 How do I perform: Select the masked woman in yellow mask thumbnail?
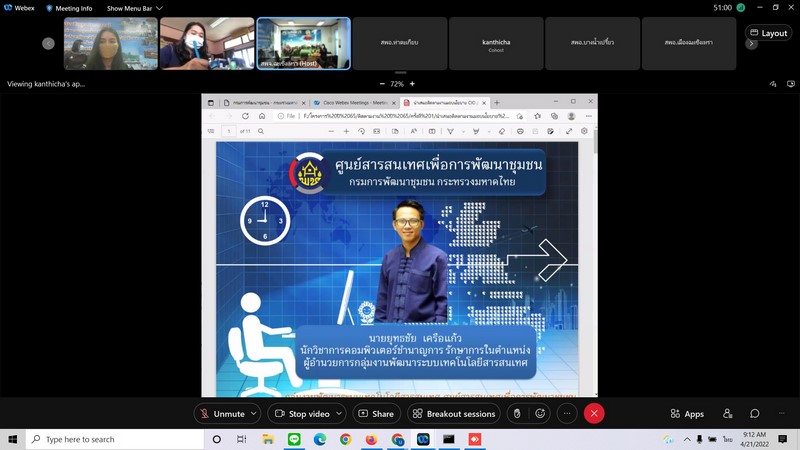click(111, 43)
